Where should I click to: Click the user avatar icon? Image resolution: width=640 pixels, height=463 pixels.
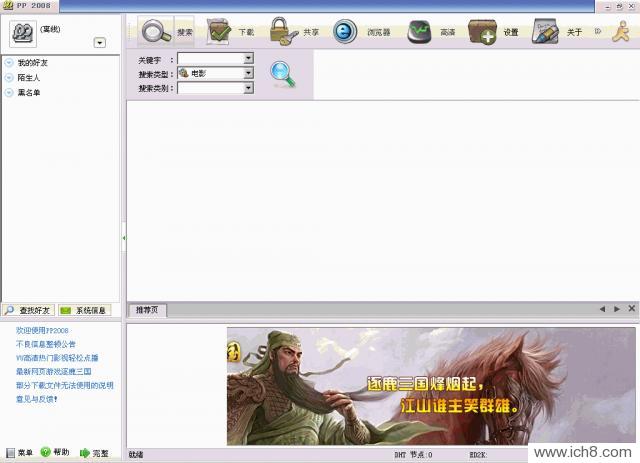click(x=22, y=32)
